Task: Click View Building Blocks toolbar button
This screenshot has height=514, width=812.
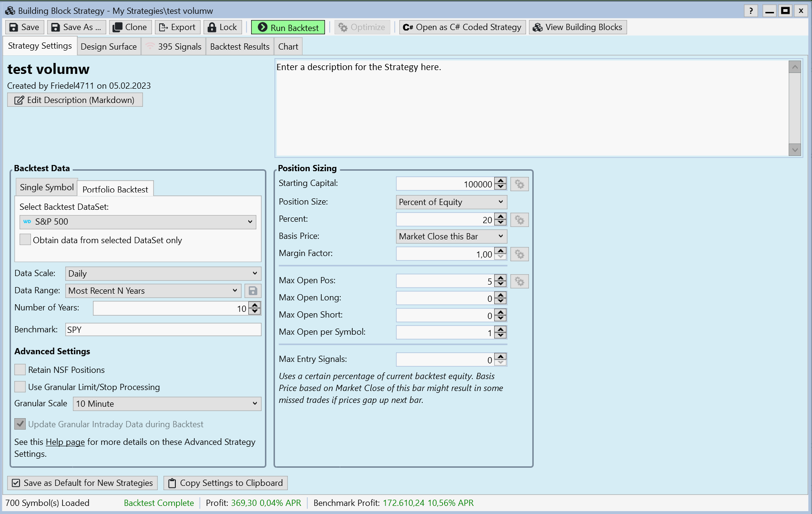Action: point(578,28)
